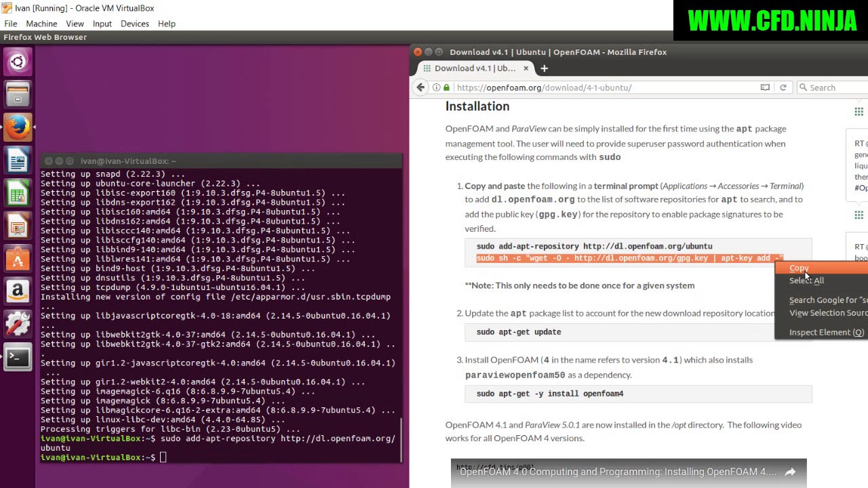Toggle Firefox reader view icon

[x=765, y=87]
